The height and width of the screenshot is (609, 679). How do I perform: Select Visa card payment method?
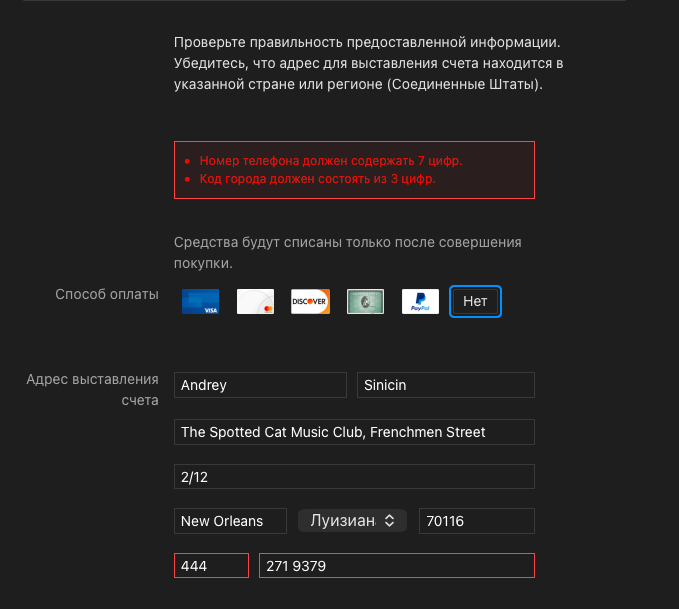[x=200, y=301]
